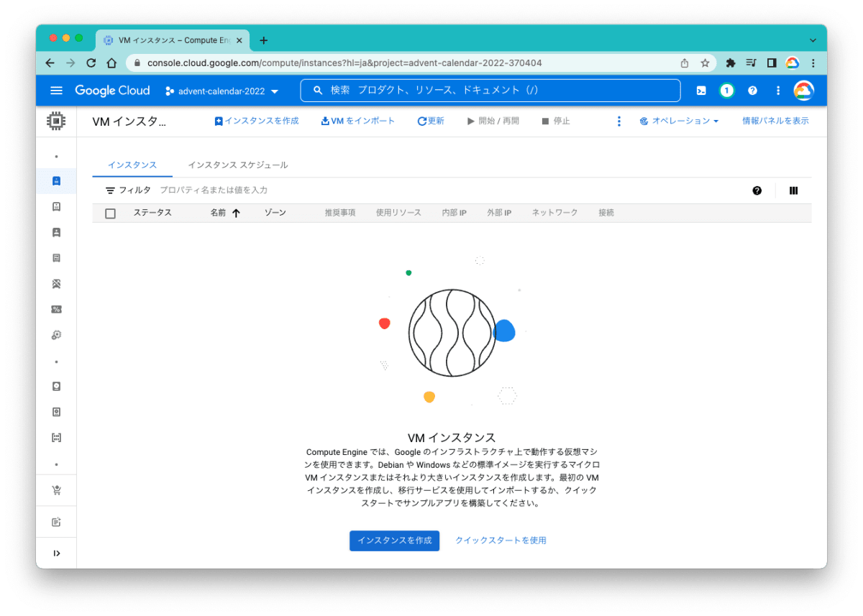Focus the search products and resources field
The width and height of the screenshot is (863, 616).
click(490, 91)
